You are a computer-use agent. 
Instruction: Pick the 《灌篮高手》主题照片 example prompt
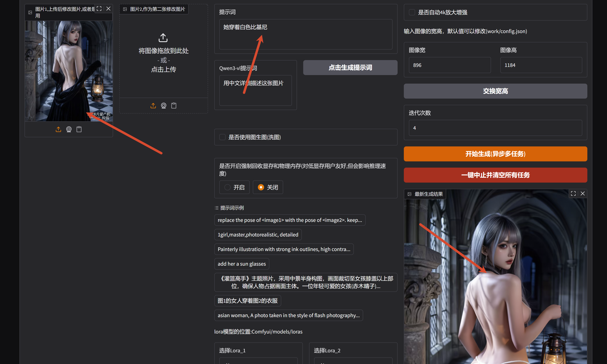(x=306, y=282)
